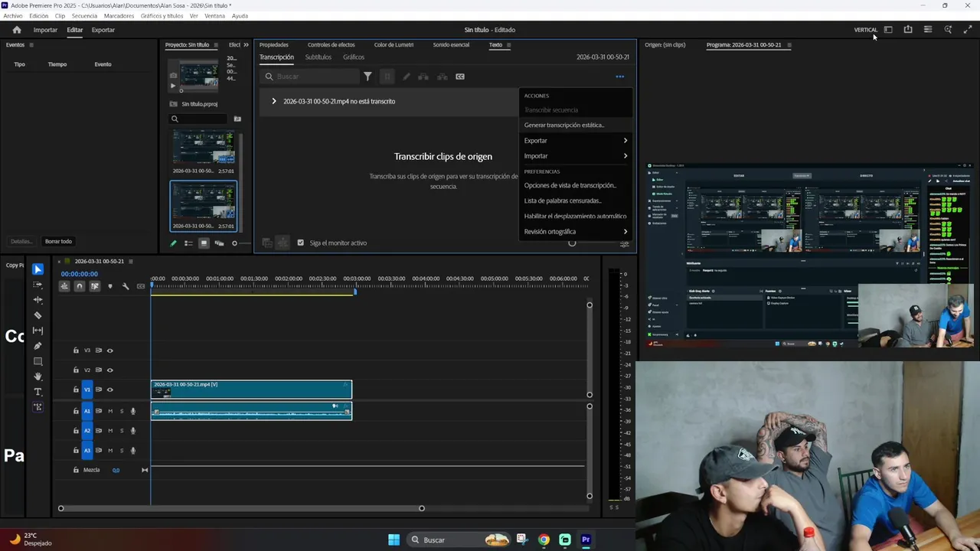
Task: Click the filter funnel icon in Text panel
Action: (x=367, y=77)
